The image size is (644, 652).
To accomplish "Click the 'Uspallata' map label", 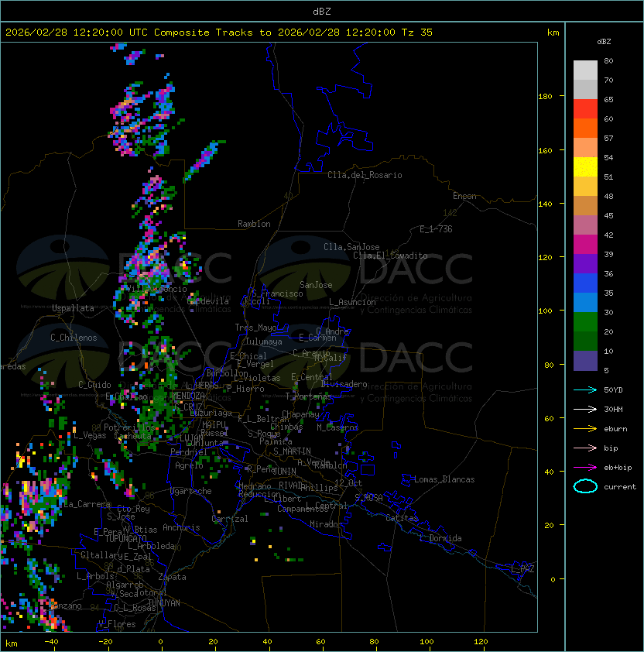I will (x=73, y=308).
